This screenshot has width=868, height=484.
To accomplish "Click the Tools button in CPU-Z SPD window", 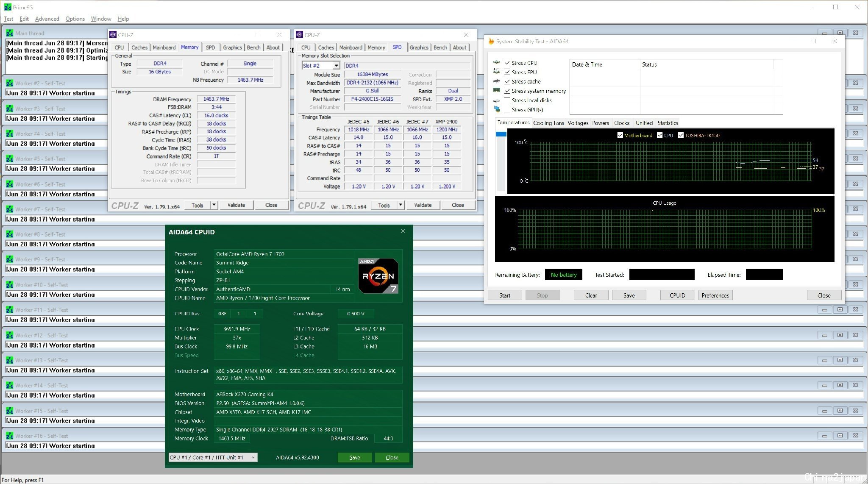I will (x=384, y=205).
